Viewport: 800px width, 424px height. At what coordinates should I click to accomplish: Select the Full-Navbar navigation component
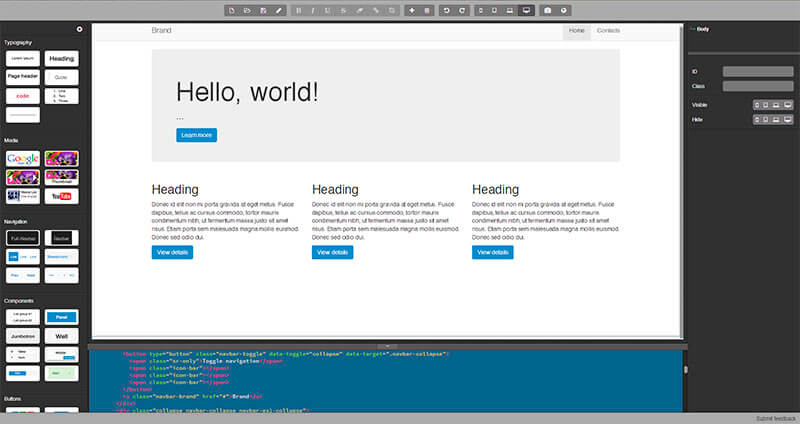22,238
